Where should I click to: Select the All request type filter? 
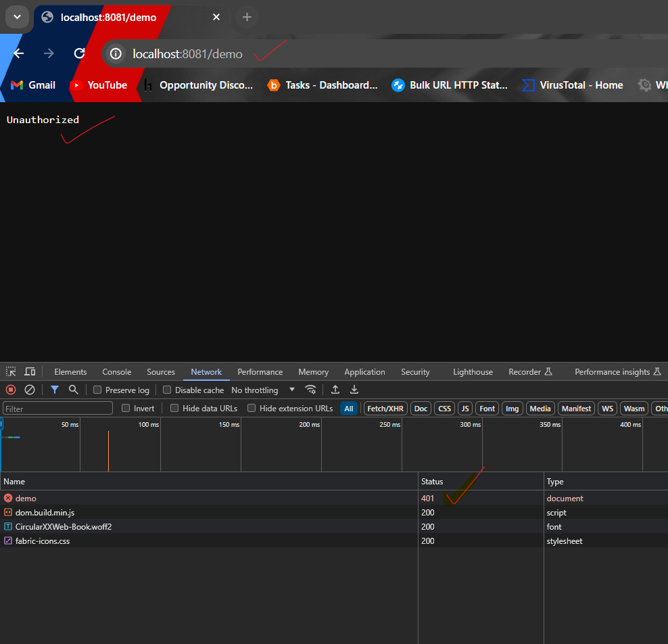tap(348, 409)
